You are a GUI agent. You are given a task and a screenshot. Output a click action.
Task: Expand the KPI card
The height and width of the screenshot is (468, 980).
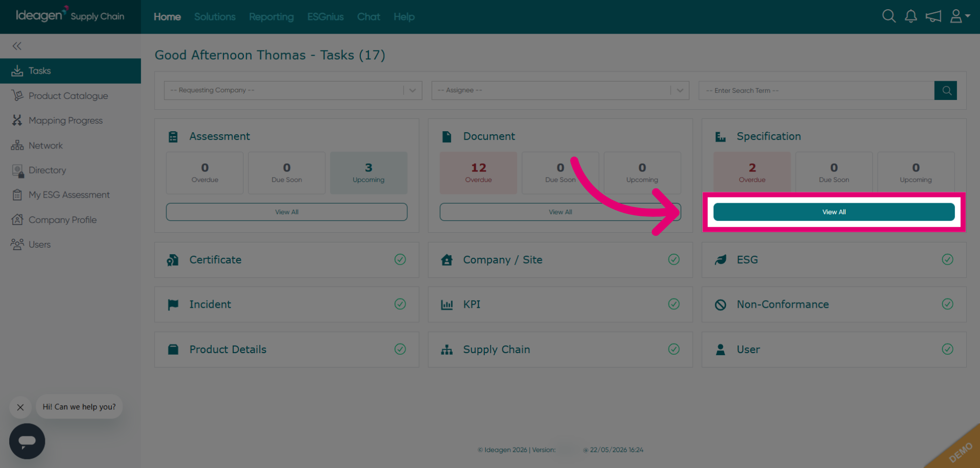[560, 304]
